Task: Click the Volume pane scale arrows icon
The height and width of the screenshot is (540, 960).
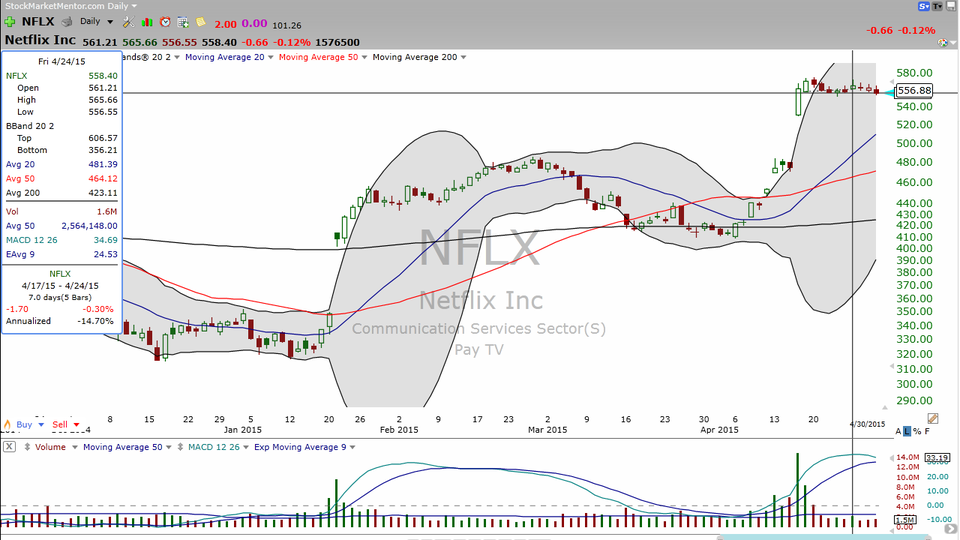Action: pos(27,447)
